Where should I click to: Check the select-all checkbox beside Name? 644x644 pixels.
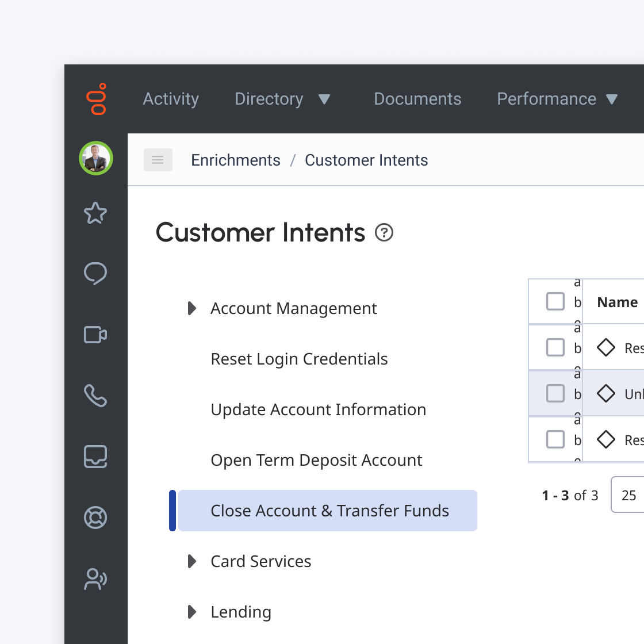(555, 301)
